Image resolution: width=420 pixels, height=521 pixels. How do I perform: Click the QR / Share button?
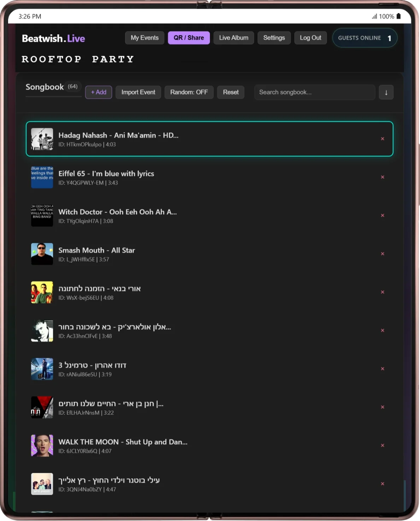click(188, 38)
